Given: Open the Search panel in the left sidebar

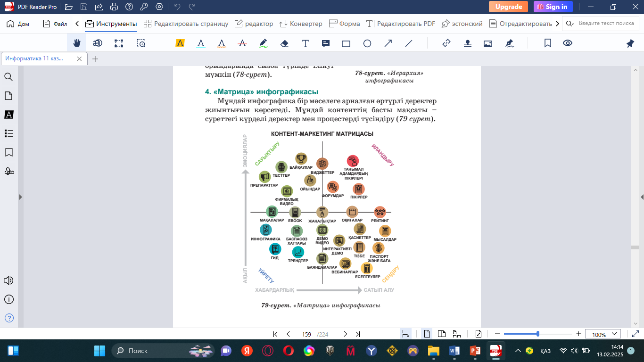Looking at the screenshot, I should click(8, 77).
